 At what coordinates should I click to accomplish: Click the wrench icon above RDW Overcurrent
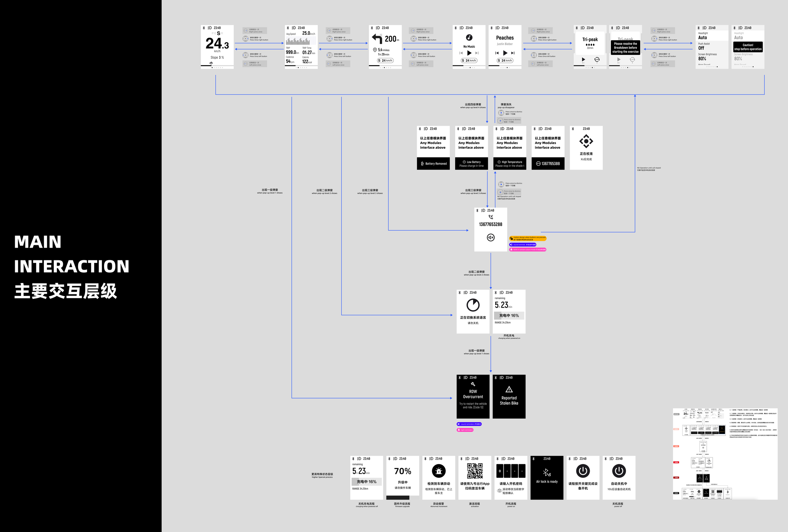click(x=473, y=384)
